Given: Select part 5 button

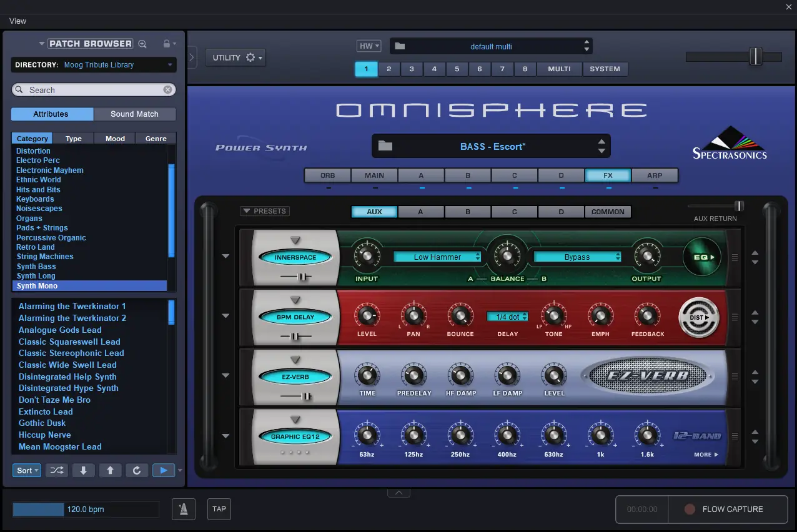Looking at the screenshot, I should tap(457, 69).
